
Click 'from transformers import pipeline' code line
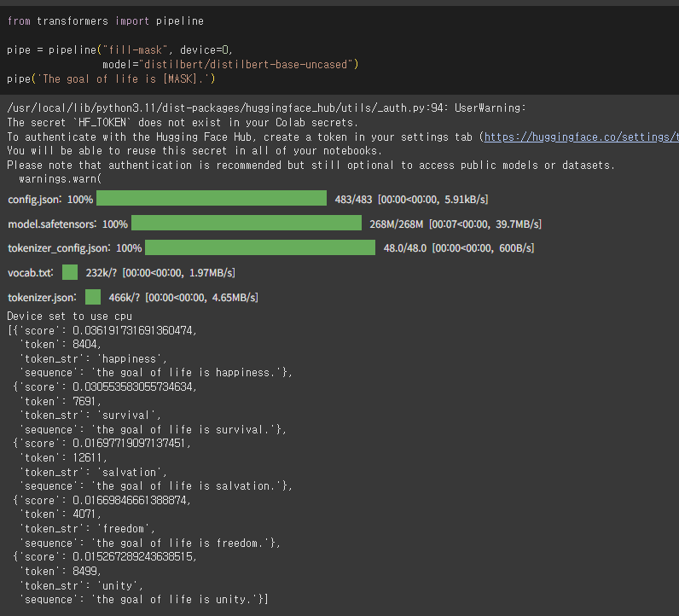coord(105,20)
